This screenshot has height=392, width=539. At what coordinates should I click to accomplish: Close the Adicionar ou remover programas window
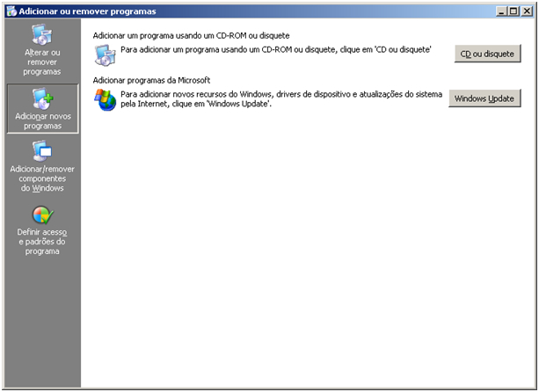(x=528, y=11)
